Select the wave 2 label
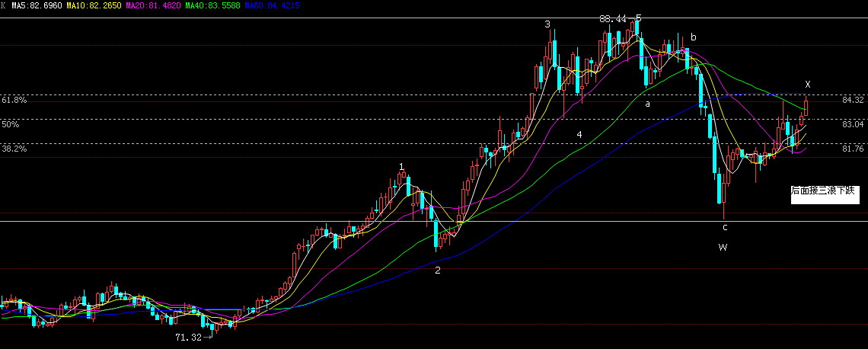Viewport: 868px width, 349px height. click(x=438, y=271)
